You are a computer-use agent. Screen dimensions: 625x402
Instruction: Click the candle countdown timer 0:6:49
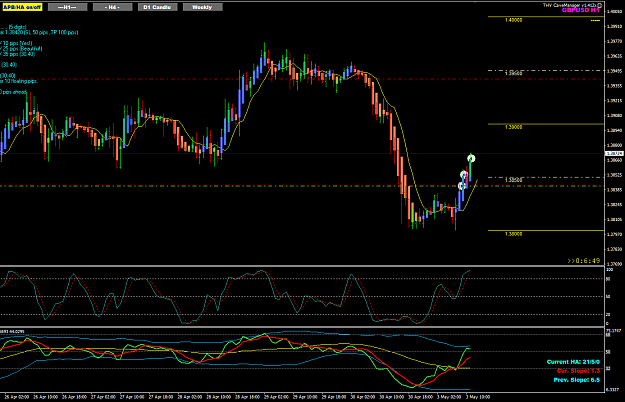(x=584, y=261)
